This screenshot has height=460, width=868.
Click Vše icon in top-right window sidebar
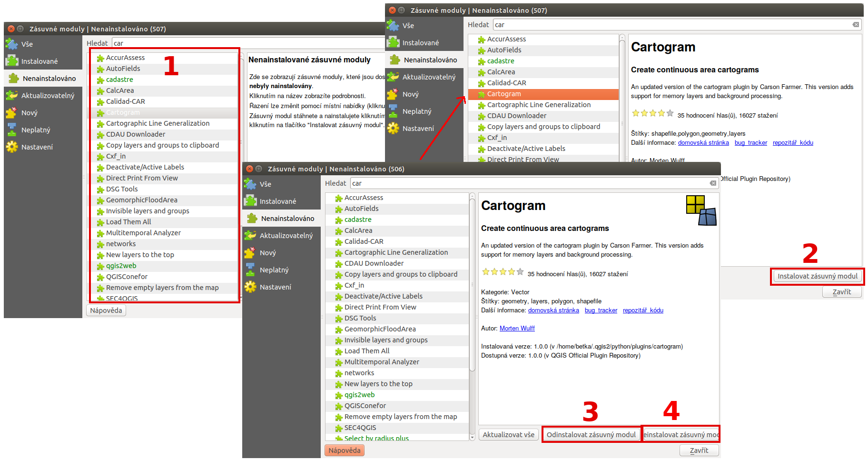[x=393, y=25]
